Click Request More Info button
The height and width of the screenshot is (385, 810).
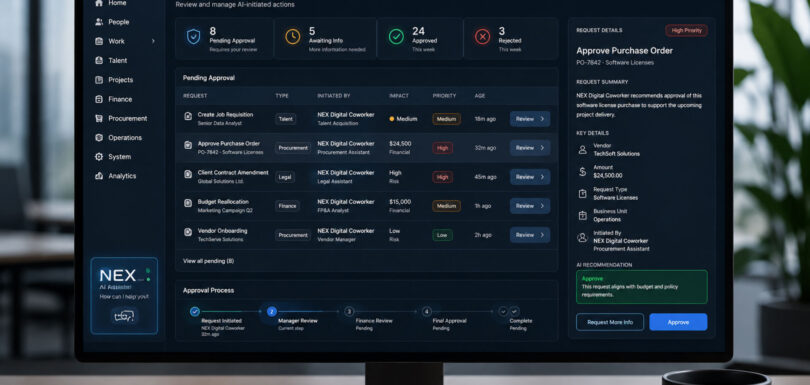610,322
